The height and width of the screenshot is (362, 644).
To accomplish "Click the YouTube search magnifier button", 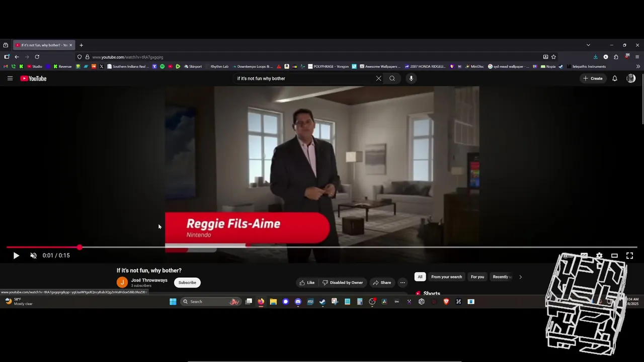I will tap(392, 78).
